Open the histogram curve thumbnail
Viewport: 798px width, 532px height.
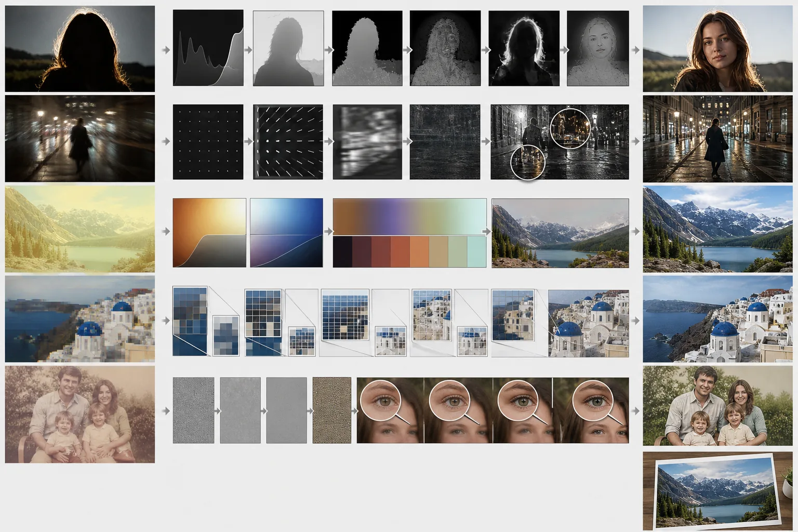[x=208, y=48]
